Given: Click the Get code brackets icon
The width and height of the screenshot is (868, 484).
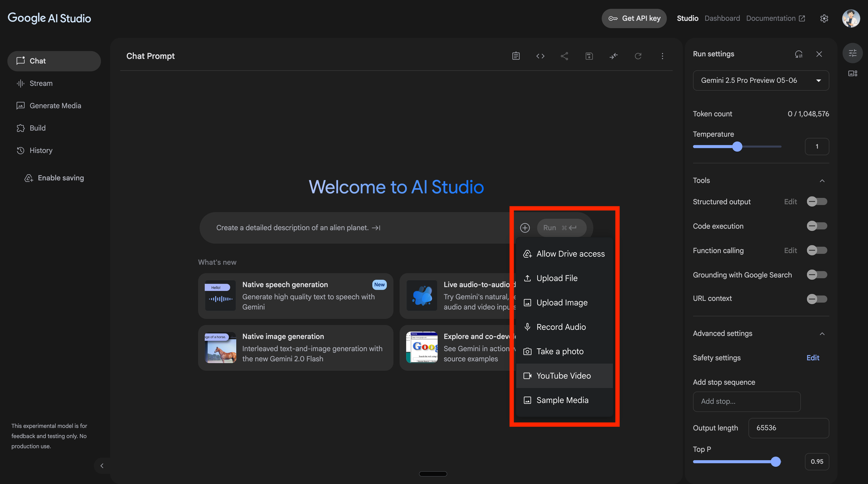Looking at the screenshot, I should click(x=540, y=56).
